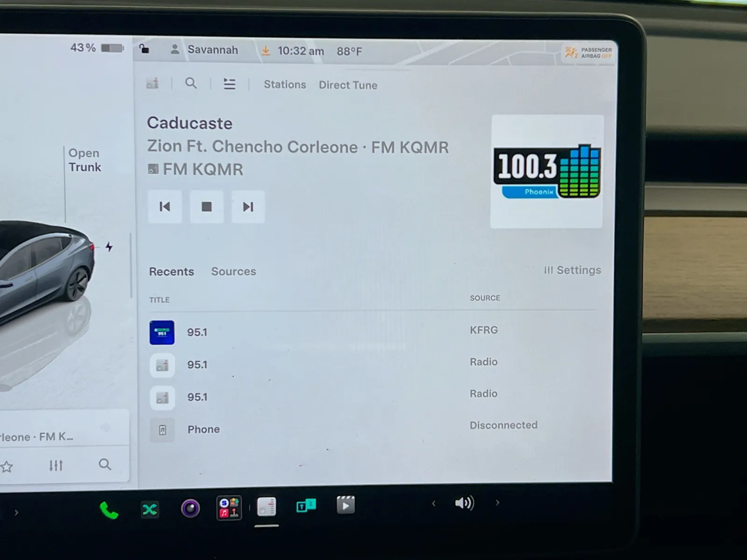This screenshot has height=560, width=747.
Task: Tap the Phone device icon in recents
Action: pyautogui.click(x=162, y=430)
